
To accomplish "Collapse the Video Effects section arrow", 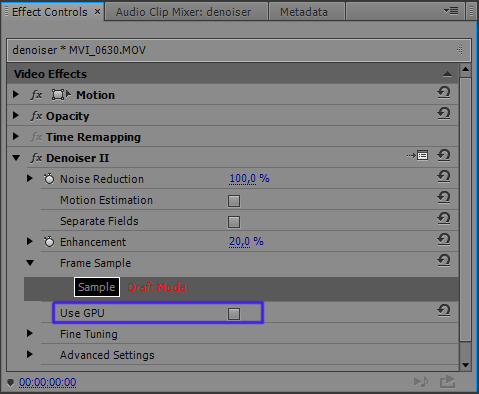I will (447, 74).
